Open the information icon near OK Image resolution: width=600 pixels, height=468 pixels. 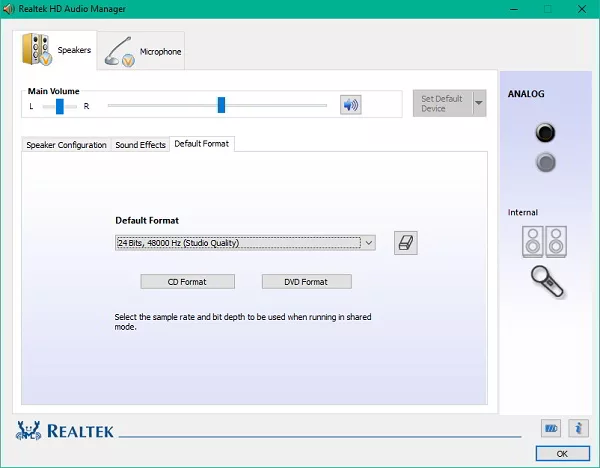click(x=578, y=428)
